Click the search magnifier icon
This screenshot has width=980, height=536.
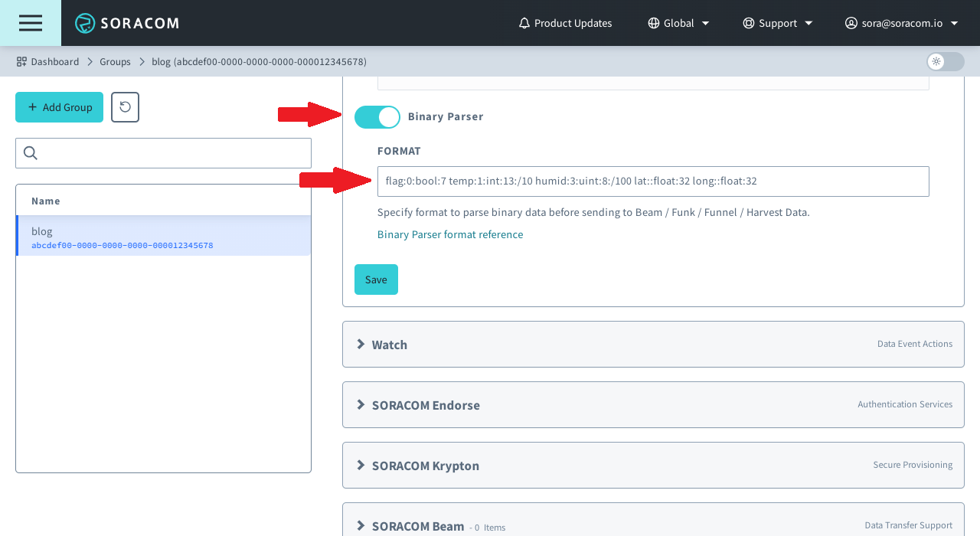coord(31,153)
